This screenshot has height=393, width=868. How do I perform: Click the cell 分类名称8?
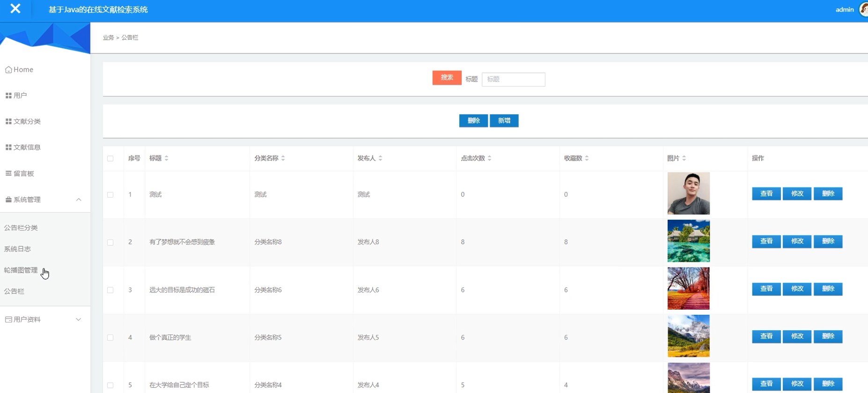click(x=268, y=242)
